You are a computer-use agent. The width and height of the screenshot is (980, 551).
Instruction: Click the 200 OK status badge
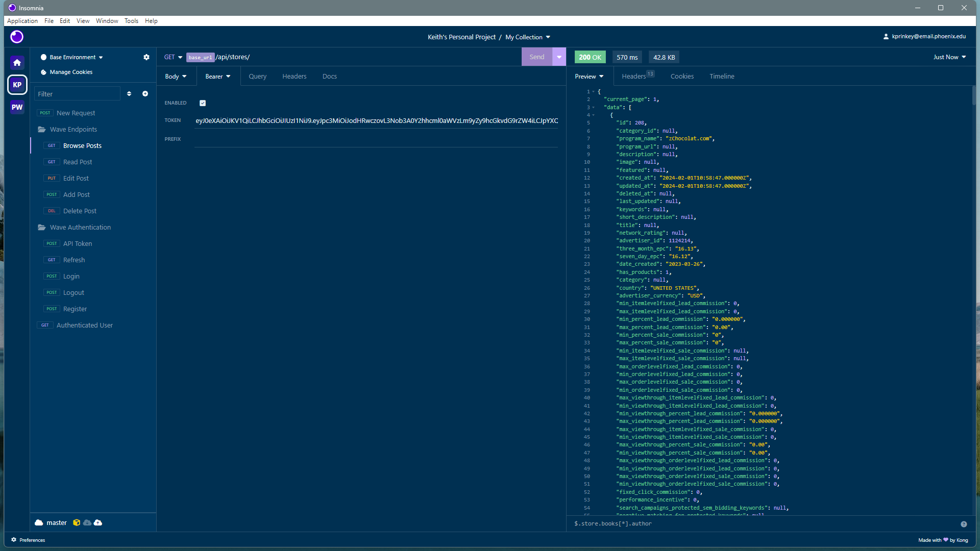590,57
